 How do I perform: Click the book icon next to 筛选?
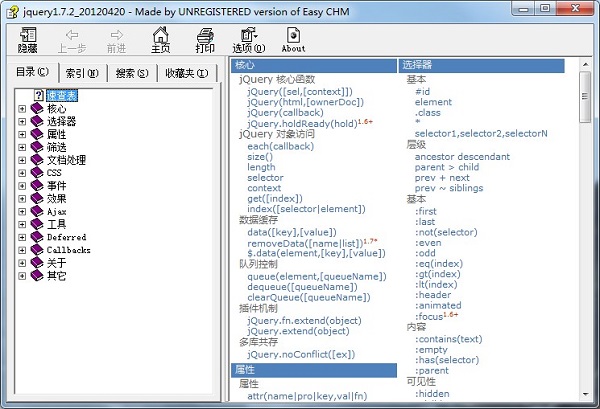[37, 147]
